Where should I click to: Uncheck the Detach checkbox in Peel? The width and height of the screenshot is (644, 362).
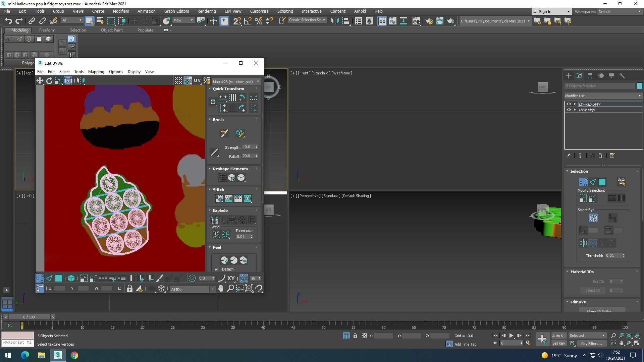click(216, 269)
